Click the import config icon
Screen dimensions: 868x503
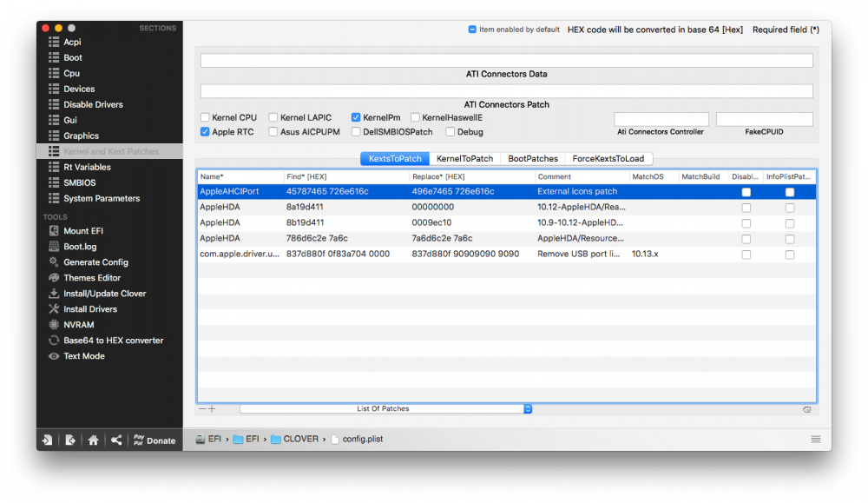coord(48,440)
